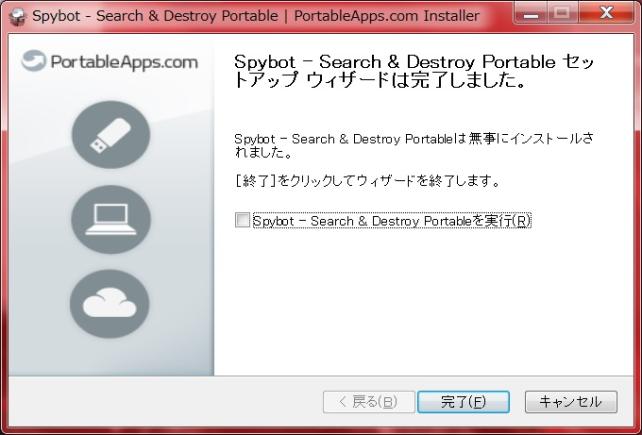The width and height of the screenshot is (642, 435).
Task: Click the 無事にインストールされました message
Action: point(414,145)
